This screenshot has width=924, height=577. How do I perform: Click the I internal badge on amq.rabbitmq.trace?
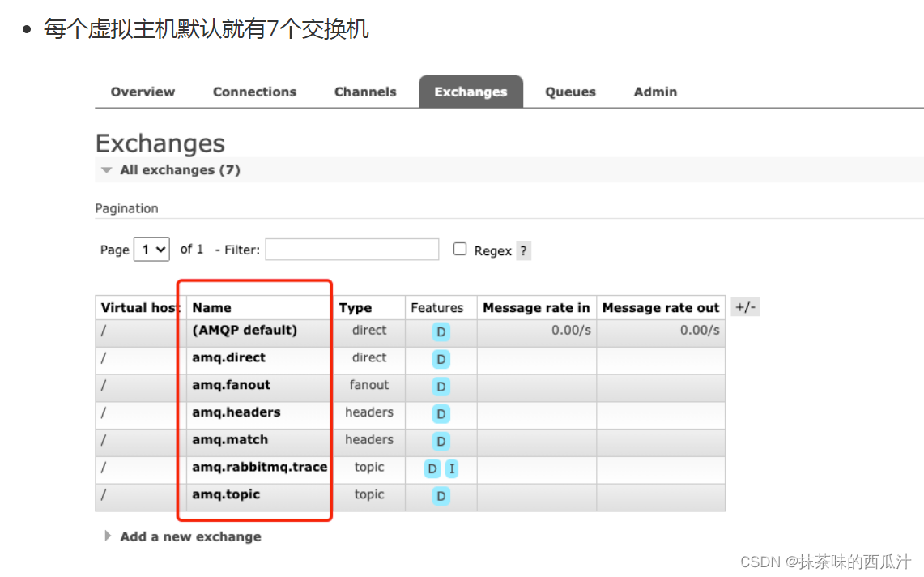coord(452,468)
